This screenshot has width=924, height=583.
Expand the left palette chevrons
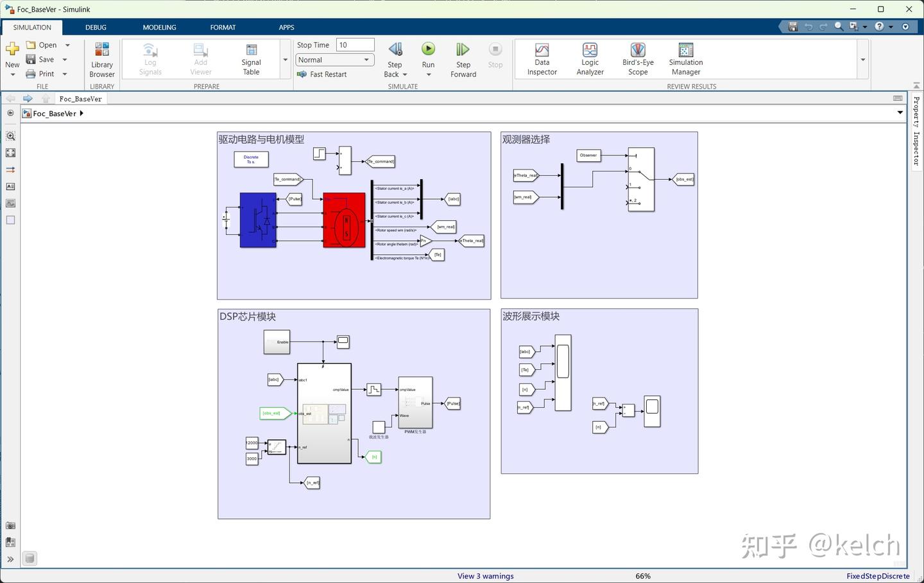click(10, 559)
